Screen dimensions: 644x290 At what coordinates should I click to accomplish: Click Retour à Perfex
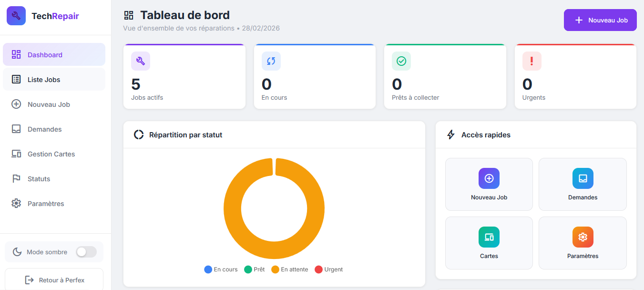[54, 279]
